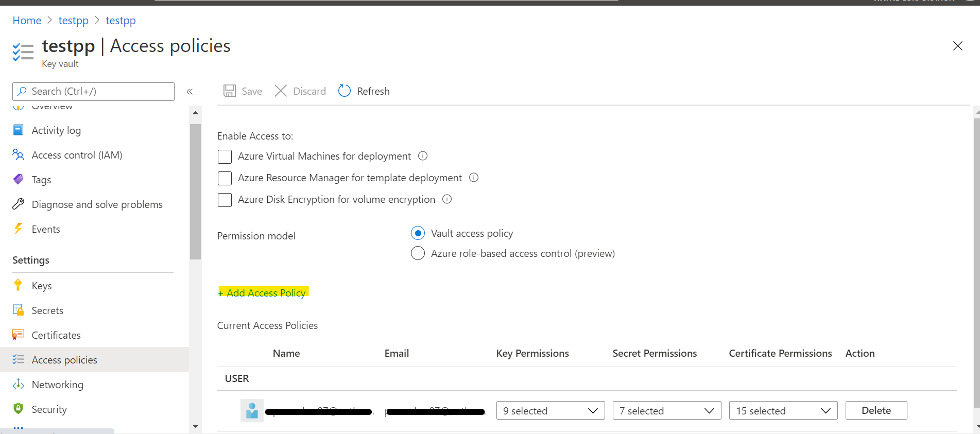
Task: Click the Secrets icon in sidebar
Action: tap(18, 310)
